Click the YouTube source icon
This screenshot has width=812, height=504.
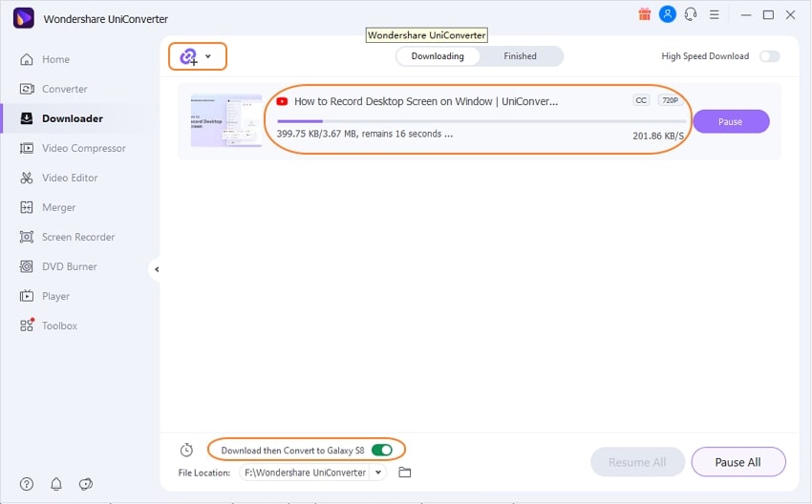coord(282,101)
